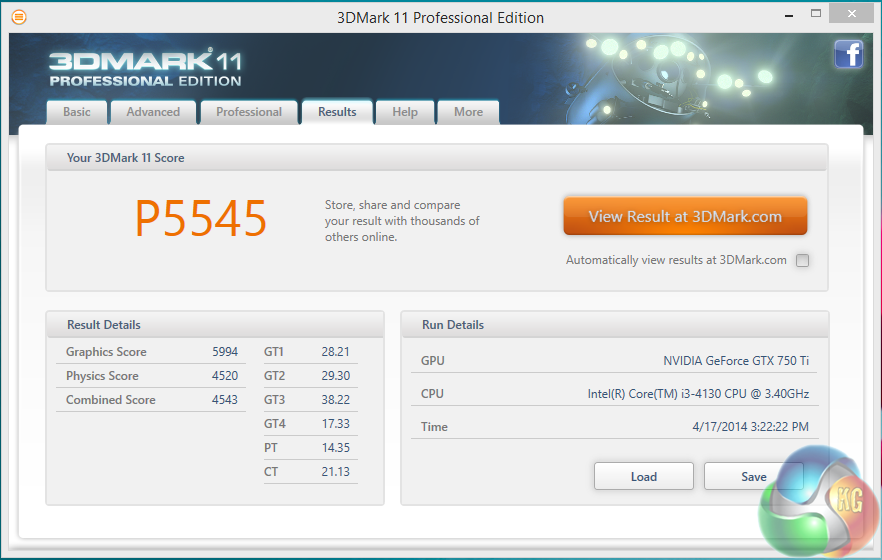Image resolution: width=882 pixels, height=560 pixels.
Task: Select the Physics Score row
Action: click(x=152, y=376)
